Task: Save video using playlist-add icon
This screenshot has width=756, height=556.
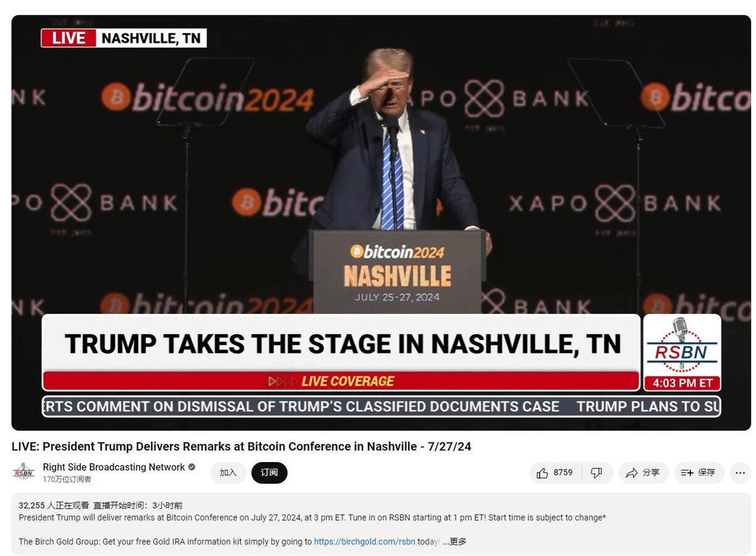Action: 687,473
